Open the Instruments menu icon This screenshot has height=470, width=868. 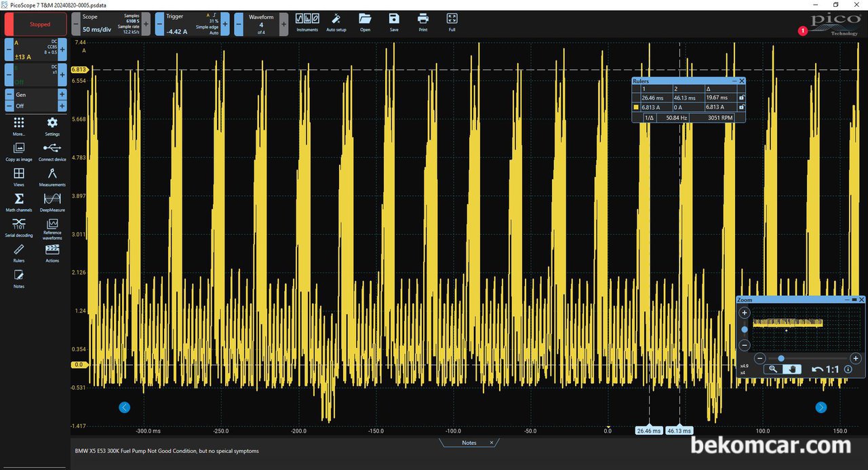tap(307, 22)
